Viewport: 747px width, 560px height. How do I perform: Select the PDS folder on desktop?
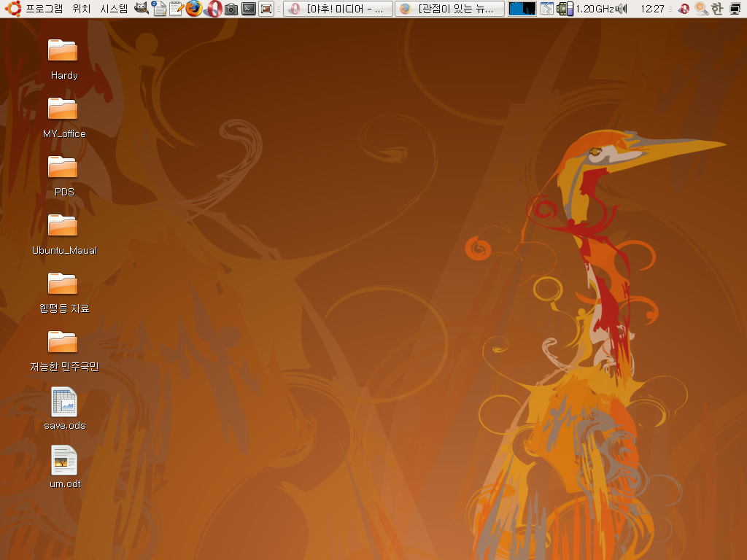(x=63, y=176)
